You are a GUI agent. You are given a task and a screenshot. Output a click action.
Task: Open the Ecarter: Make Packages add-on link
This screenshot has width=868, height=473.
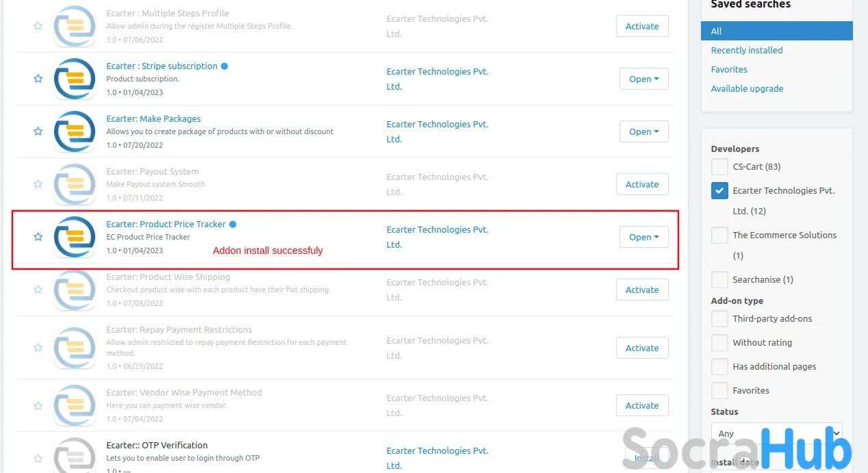click(x=153, y=119)
